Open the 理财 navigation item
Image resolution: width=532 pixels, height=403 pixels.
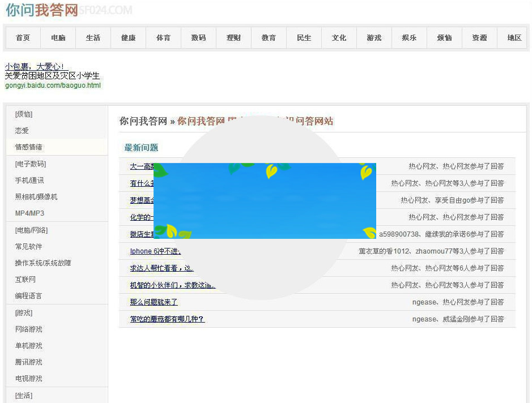click(x=233, y=38)
